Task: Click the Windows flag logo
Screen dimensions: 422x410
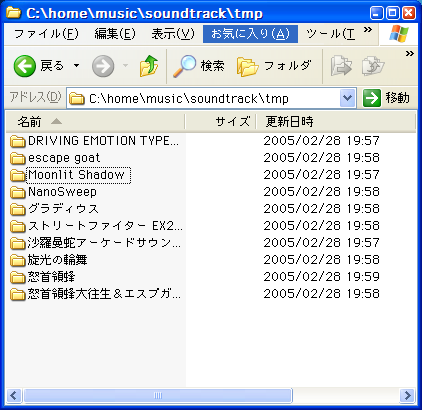Action: [399, 34]
